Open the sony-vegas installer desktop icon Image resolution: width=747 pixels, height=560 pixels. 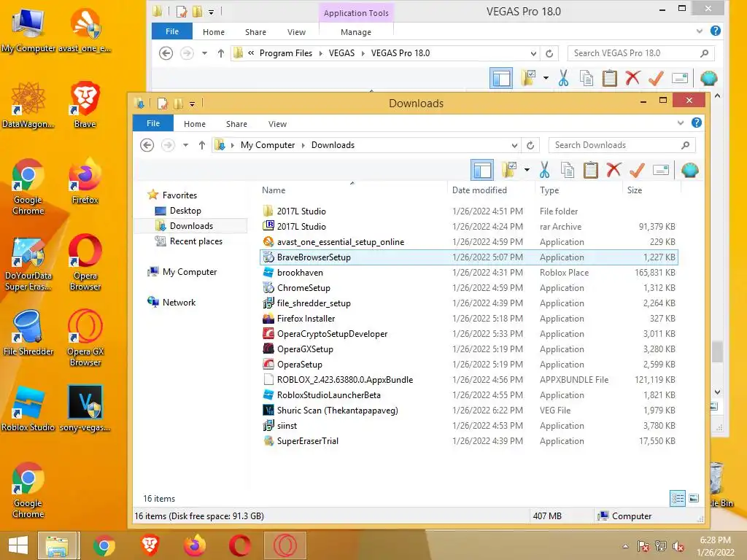point(85,408)
